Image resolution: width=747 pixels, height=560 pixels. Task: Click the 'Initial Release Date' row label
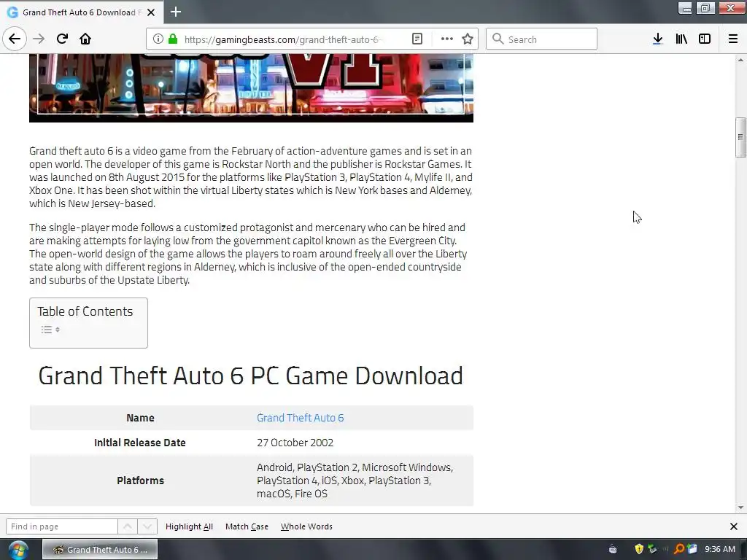click(x=140, y=443)
